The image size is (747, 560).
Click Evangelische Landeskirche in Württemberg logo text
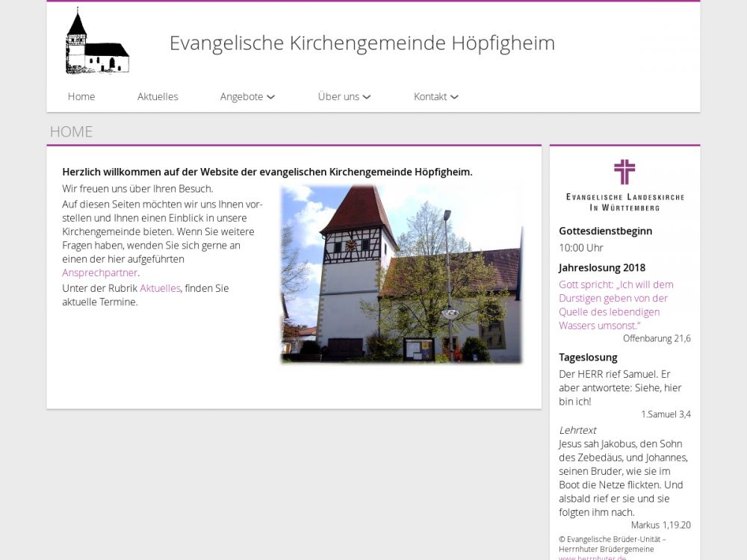(624, 202)
